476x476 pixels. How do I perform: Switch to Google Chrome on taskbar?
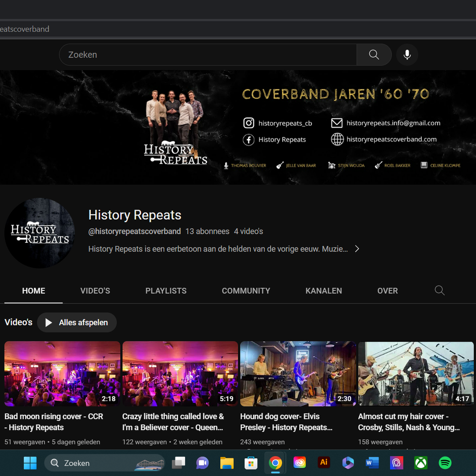275,463
